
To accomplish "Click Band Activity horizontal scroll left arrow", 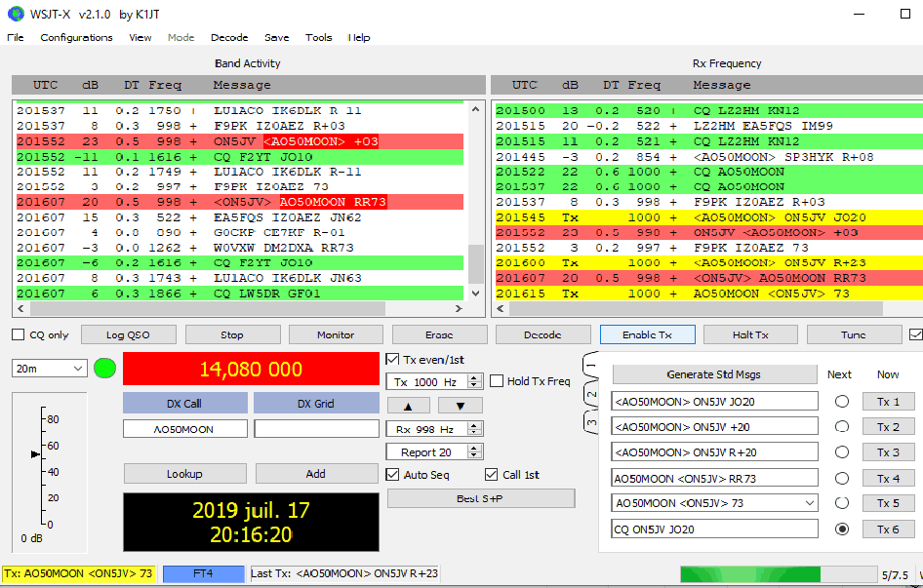I will click(21, 308).
